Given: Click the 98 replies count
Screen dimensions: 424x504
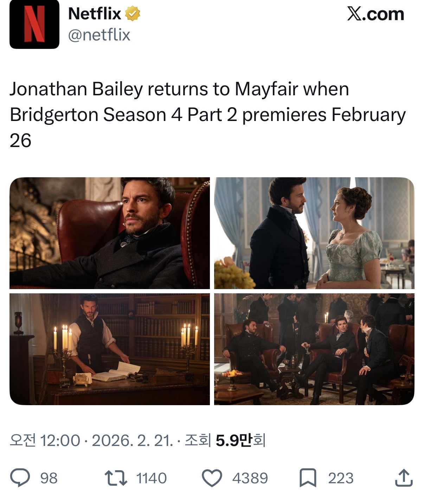Looking at the screenshot, I should (49, 478).
